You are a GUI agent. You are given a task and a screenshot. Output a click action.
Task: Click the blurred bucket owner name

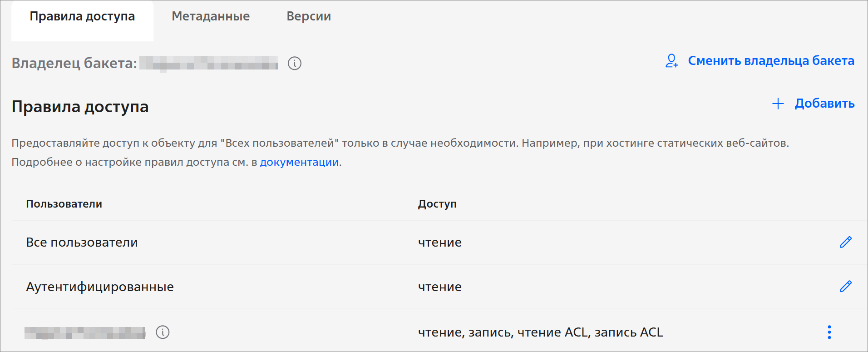[x=208, y=63]
